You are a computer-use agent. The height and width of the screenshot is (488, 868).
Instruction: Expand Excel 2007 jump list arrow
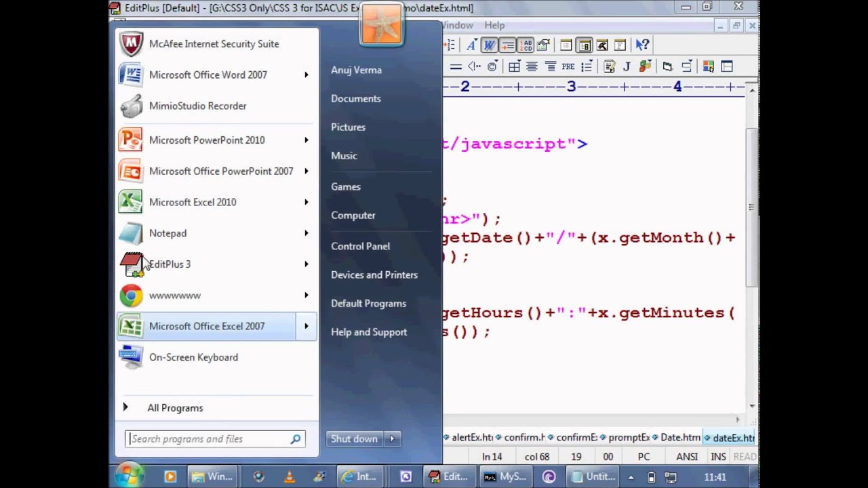307,327
